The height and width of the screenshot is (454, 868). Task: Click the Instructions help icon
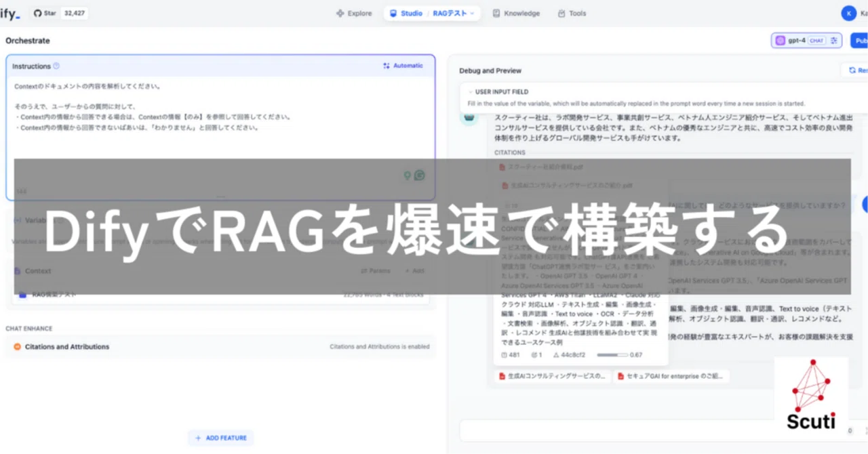point(56,66)
